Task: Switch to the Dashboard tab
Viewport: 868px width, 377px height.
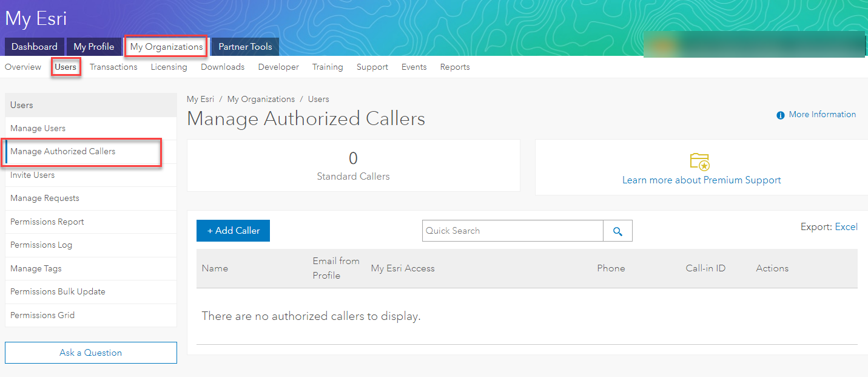Action: (35, 47)
